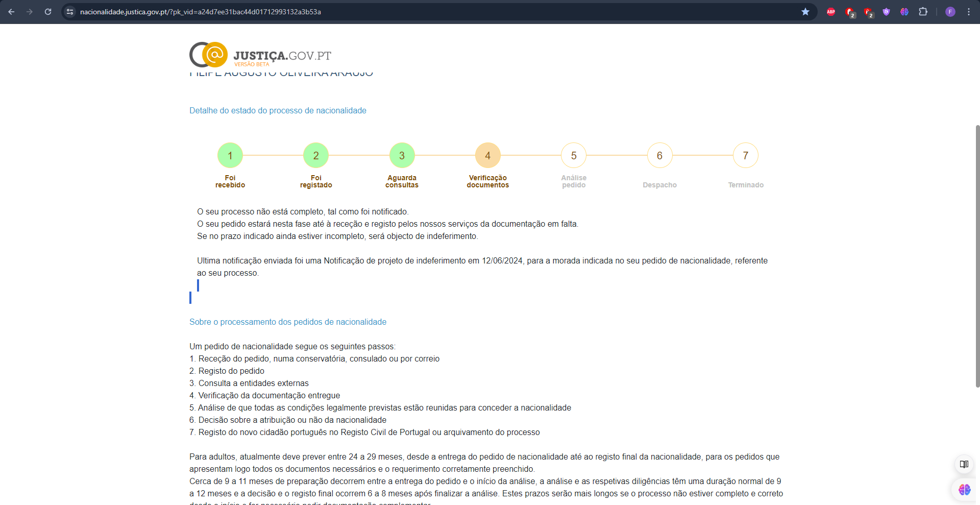This screenshot has height=505, width=980.
Task: Open the Extensions puzzle menu
Action: click(923, 12)
